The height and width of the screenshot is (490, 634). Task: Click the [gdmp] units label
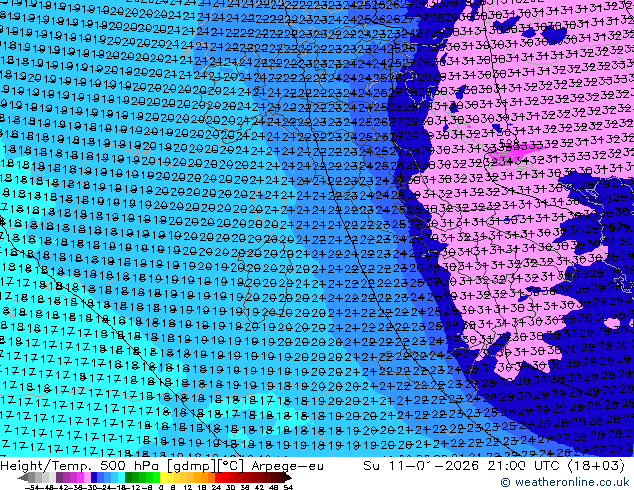point(192,466)
